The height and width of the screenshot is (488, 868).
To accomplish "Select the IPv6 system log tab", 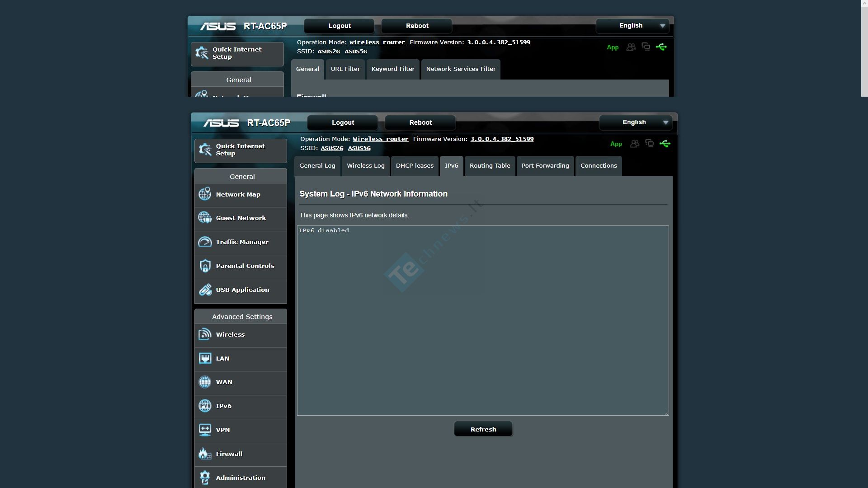I will pyautogui.click(x=452, y=166).
